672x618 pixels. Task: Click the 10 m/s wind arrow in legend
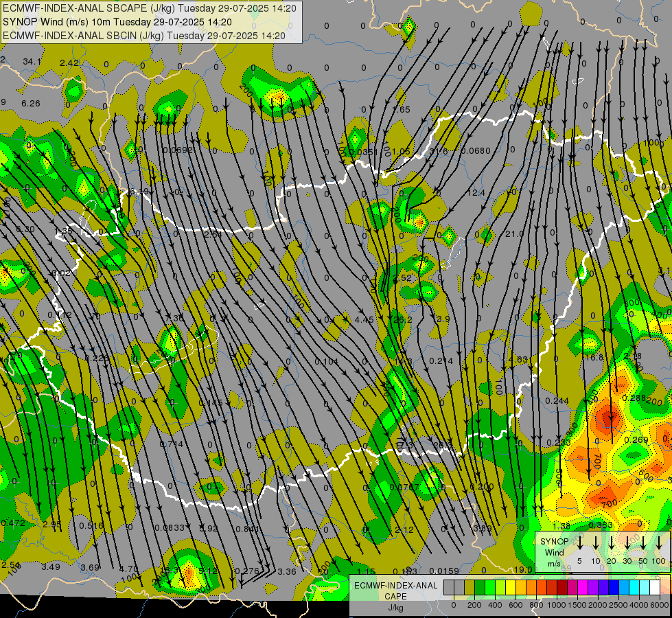coord(596,542)
